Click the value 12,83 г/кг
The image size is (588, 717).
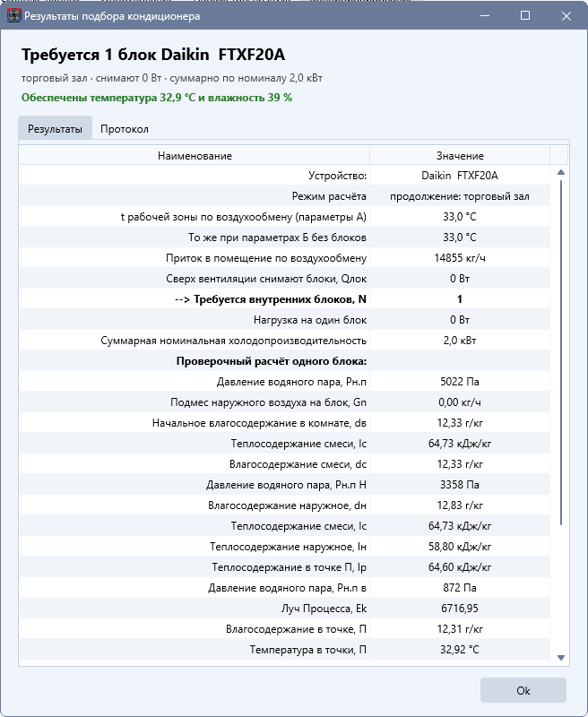[460, 505]
